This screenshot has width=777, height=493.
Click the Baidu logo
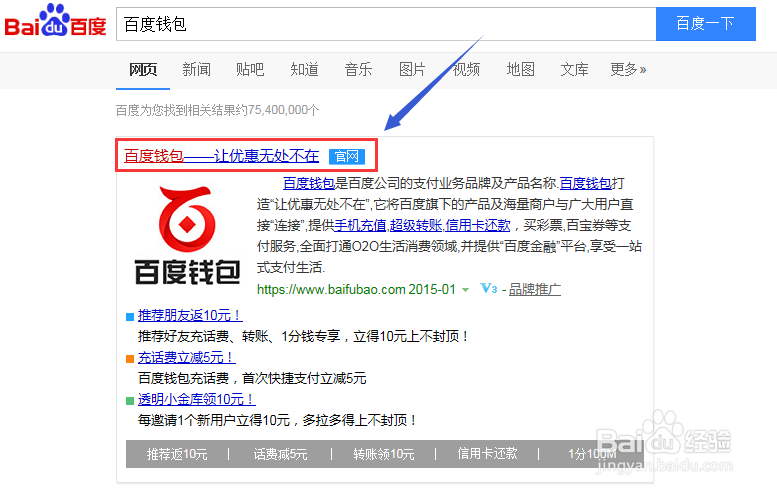55,21
